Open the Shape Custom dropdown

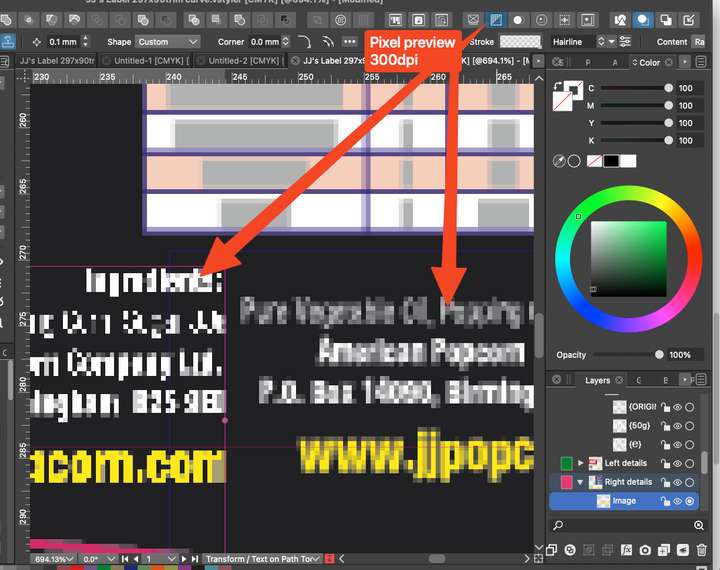click(x=168, y=42)
